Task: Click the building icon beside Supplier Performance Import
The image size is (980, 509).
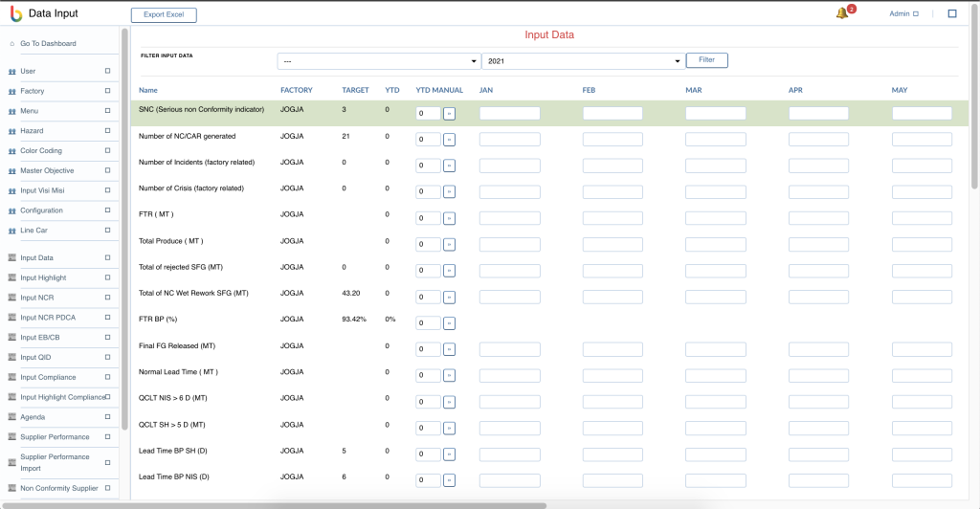Action: tap(11, 462)
